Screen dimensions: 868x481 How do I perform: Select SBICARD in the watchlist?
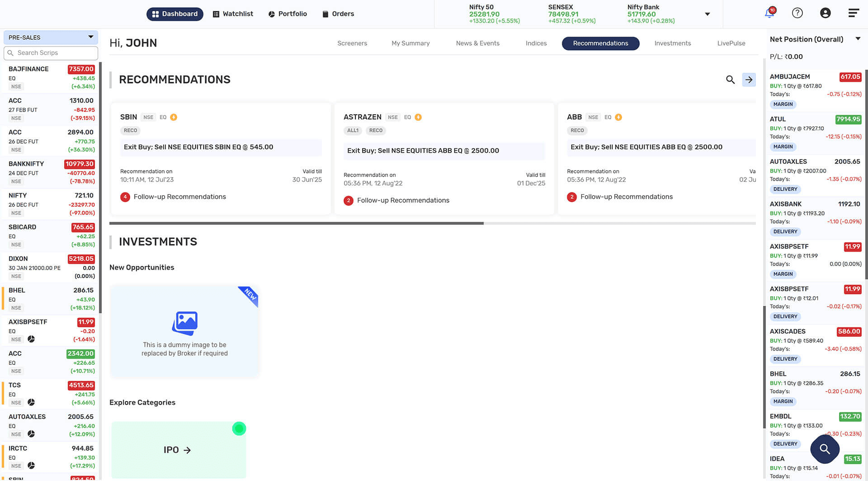[50, 236]
